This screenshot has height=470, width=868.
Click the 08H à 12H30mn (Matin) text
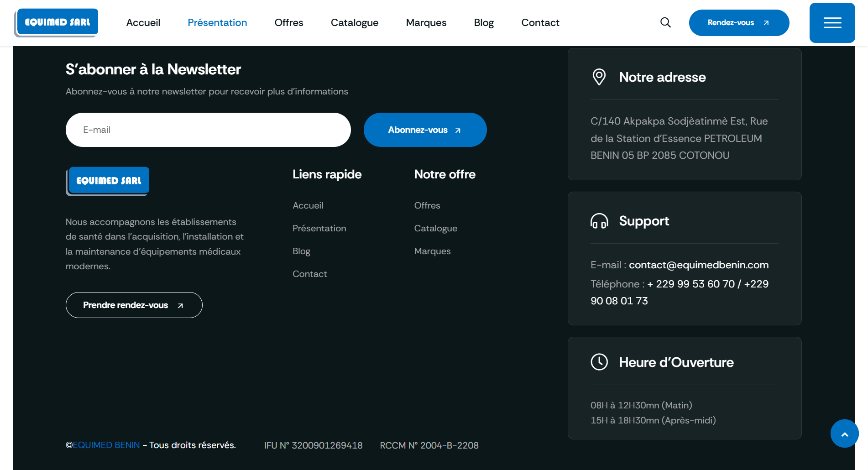[641, 405]
